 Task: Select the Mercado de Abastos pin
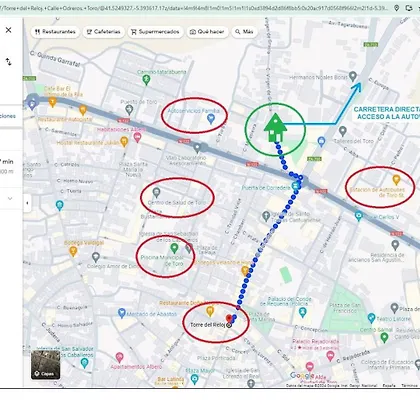pyautogui.click(x=122, y=313)
